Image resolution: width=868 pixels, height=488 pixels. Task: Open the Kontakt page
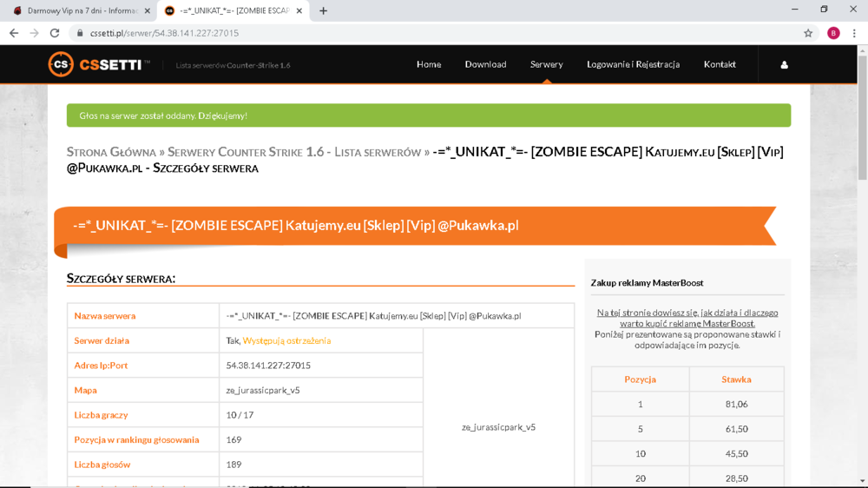click(720, 64)
